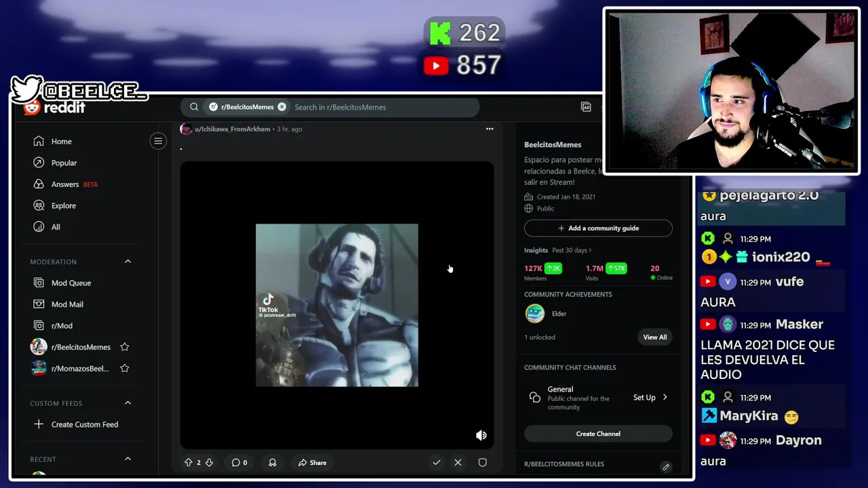Viewport: 868px width, 488px height.
Task: Click the Mod Mail envelope icon
Action: pos(39,304)
